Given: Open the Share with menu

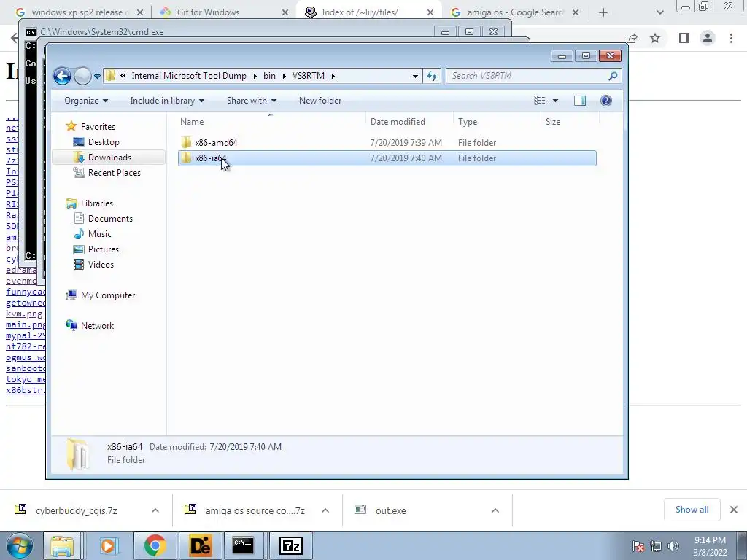Looking at the screenshot, I should pos(252,101).
